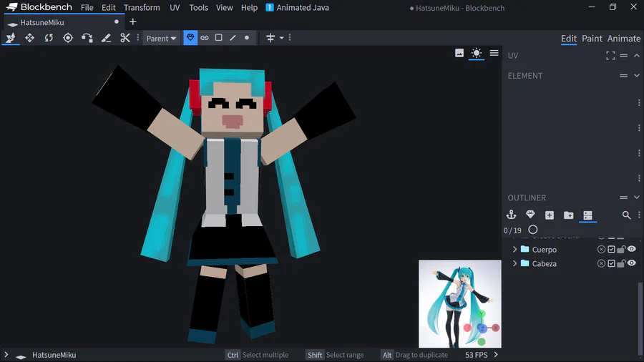The height and width of the screenshot is (362, 644).
Task: Switch to linked cluster selection mode
Action: coord(205,38)
